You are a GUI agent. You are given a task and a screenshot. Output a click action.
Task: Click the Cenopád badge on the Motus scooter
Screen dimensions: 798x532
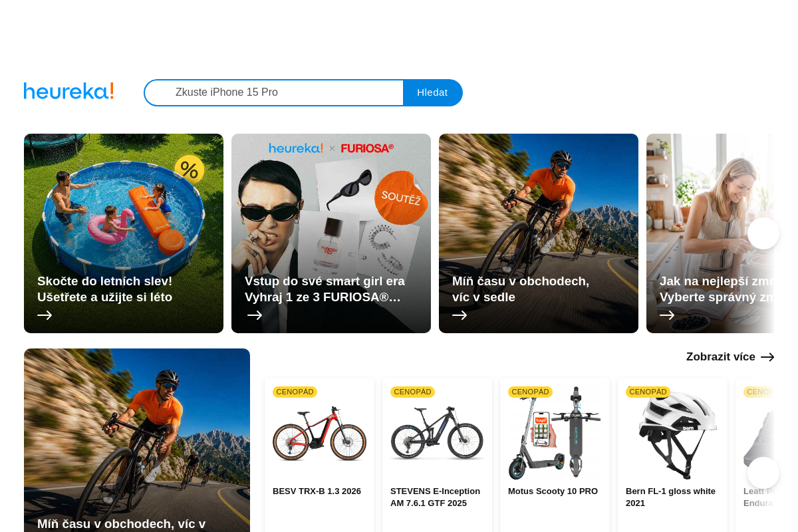tap(530, 392)
